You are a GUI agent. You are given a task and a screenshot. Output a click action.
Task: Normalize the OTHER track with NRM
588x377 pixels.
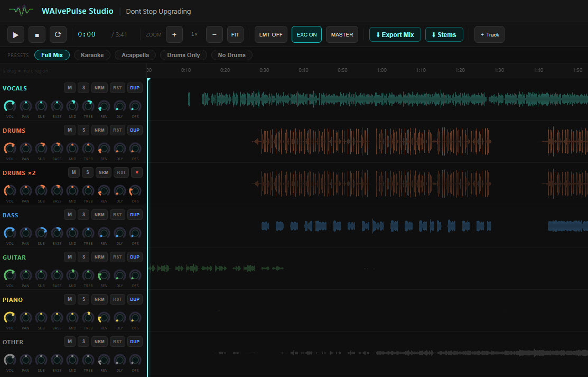pyautogui.click(x=99, y=342)
